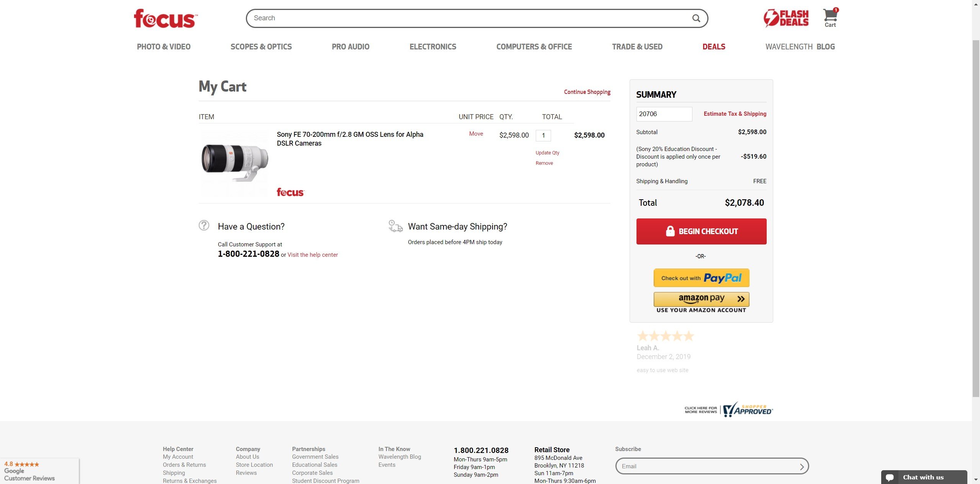Remove the lens from cart
The image size is (980, 484).
coord(544,163)
